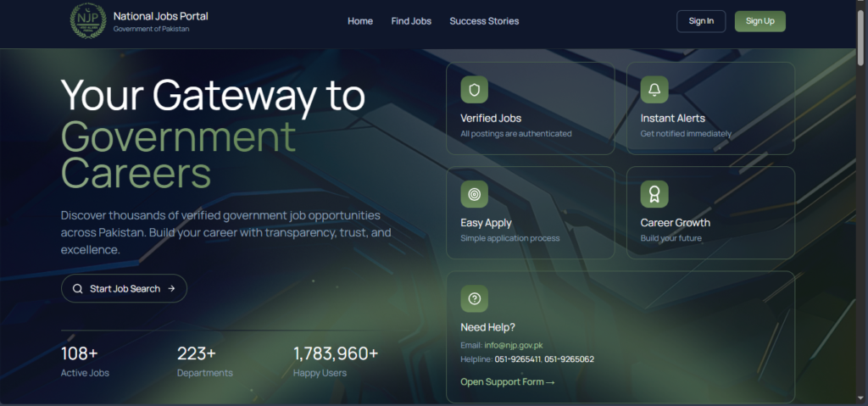Click the NJP emblem logo

click(x=88, y=21)
